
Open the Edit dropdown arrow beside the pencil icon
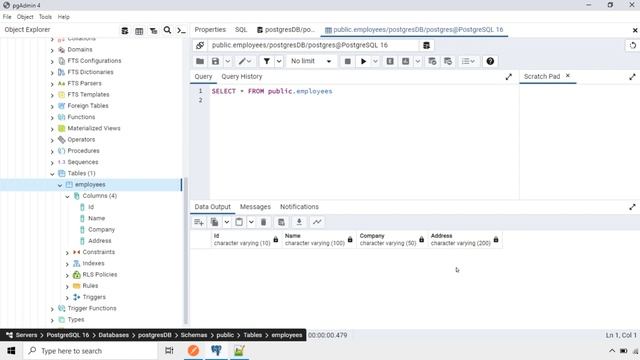249,61
